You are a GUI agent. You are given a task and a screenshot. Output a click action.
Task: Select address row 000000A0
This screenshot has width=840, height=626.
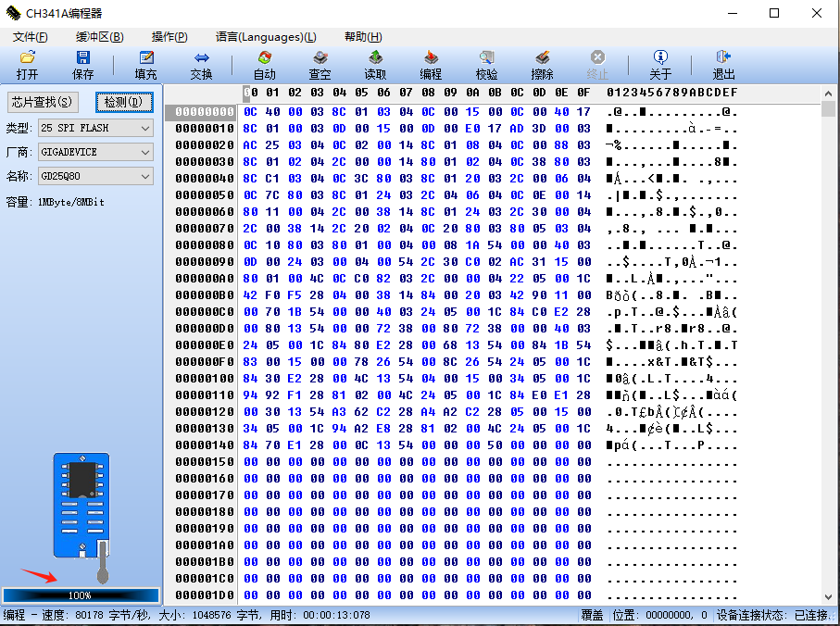[205, 279]
